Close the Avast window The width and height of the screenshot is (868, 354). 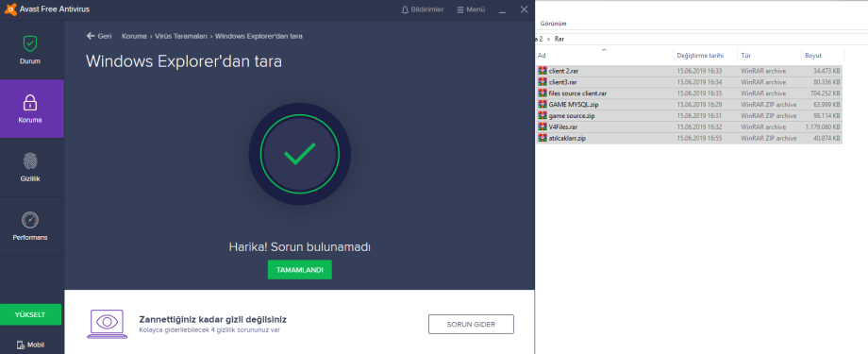(x=524, y=9)
